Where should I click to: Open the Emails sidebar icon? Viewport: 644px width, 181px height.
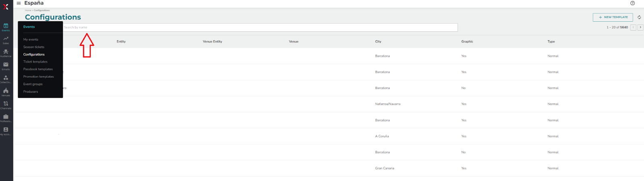(x=6, y=66)
